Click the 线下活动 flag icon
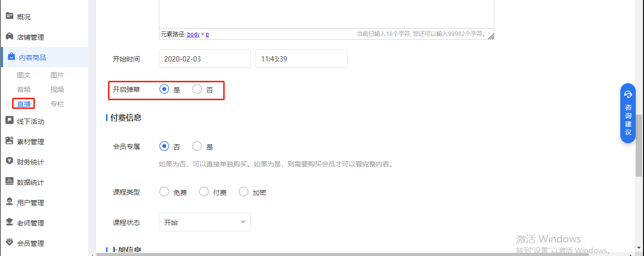Image resolution: width=644 pixels, height=256 pixels. click(9, 120)
